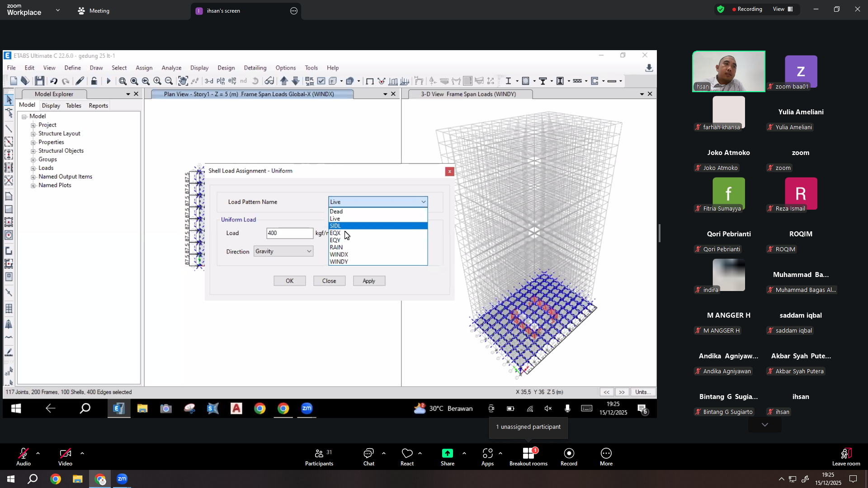Select EQY from the load pattern list

378,240
